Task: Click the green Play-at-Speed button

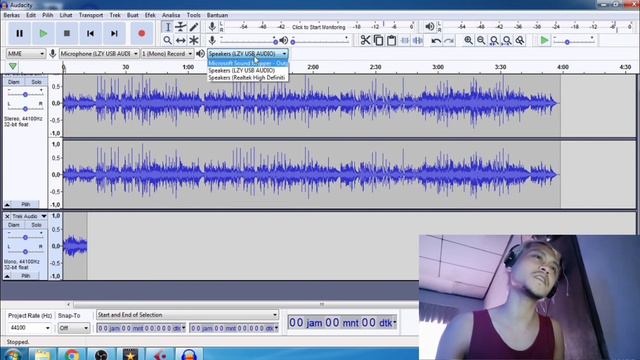Action: 544,40
